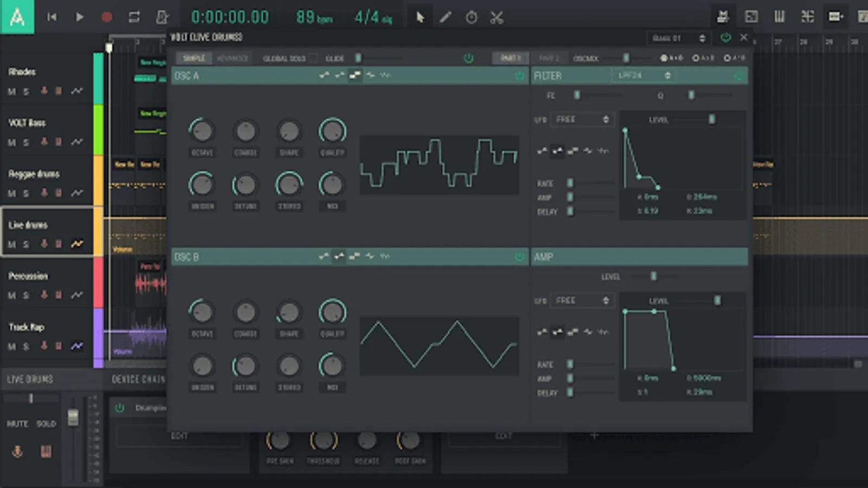Open the square editor panel icon in top bar

751,17
